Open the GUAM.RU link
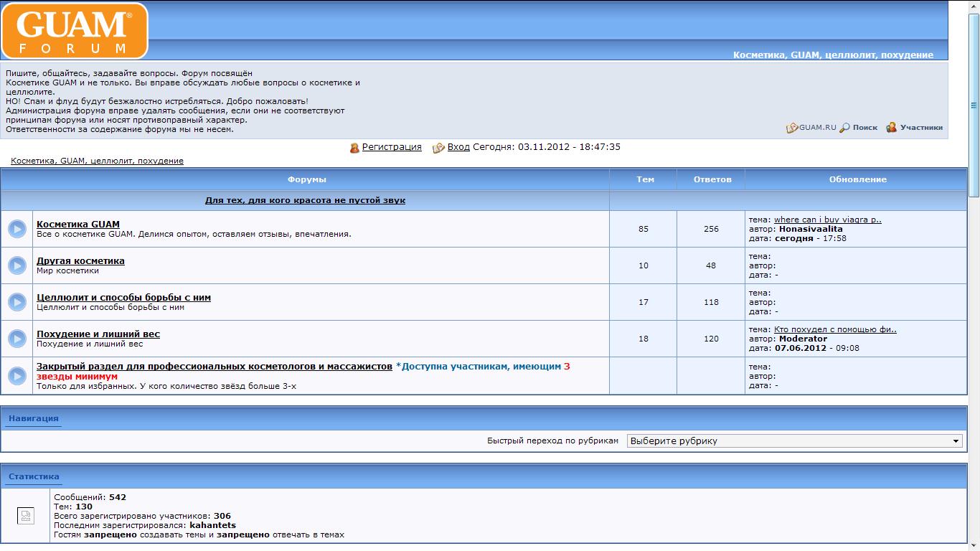This screenshot has height=551, width=980. pyautogui.click(x=818, y=128)
